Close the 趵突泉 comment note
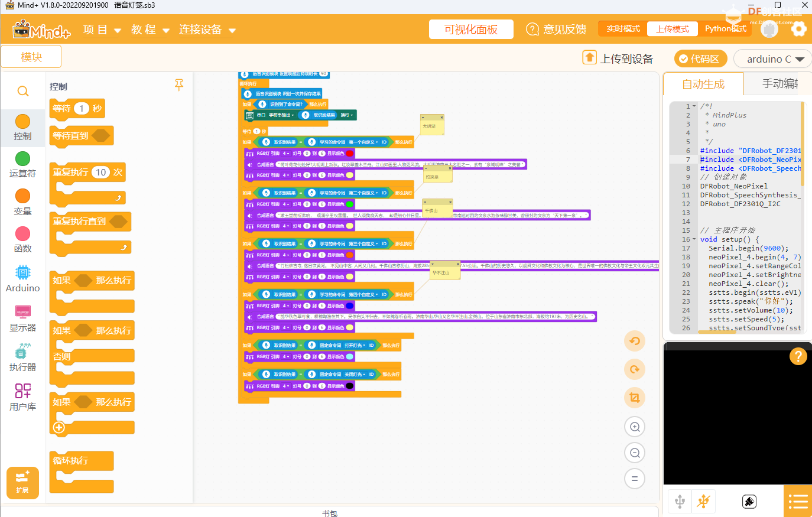Image resolution: width=812 pixels, height=517 pixels. tap(449, 168)
